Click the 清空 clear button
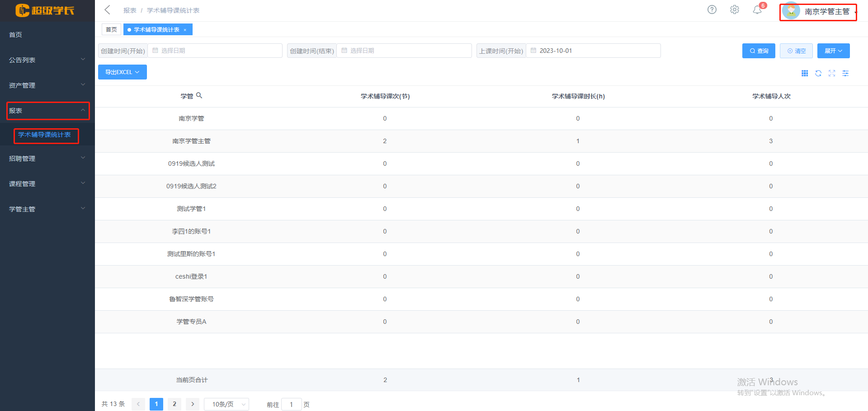 tap(796, 51)
